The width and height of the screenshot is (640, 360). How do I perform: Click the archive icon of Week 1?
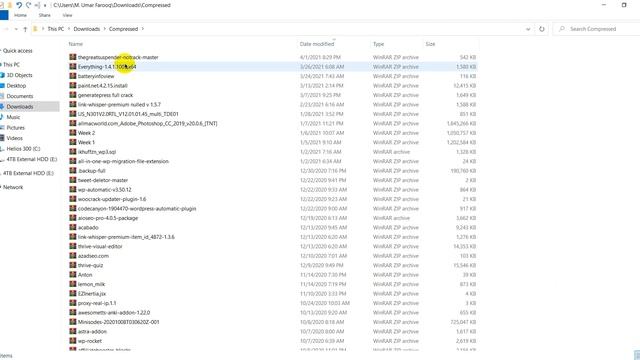(73, 142)
